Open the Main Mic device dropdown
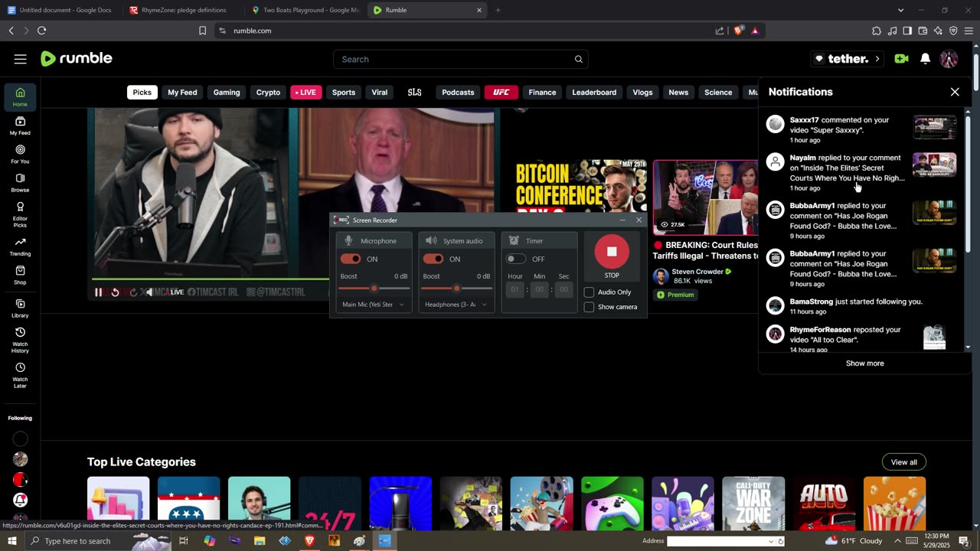The width and height of the screenshot is (980, 551). (x=374, y=305)
